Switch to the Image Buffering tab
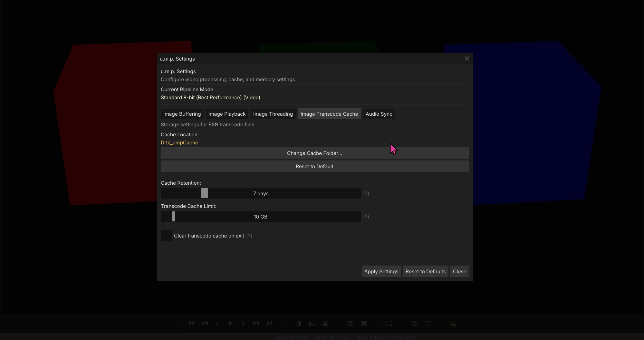 click(182, 114)
